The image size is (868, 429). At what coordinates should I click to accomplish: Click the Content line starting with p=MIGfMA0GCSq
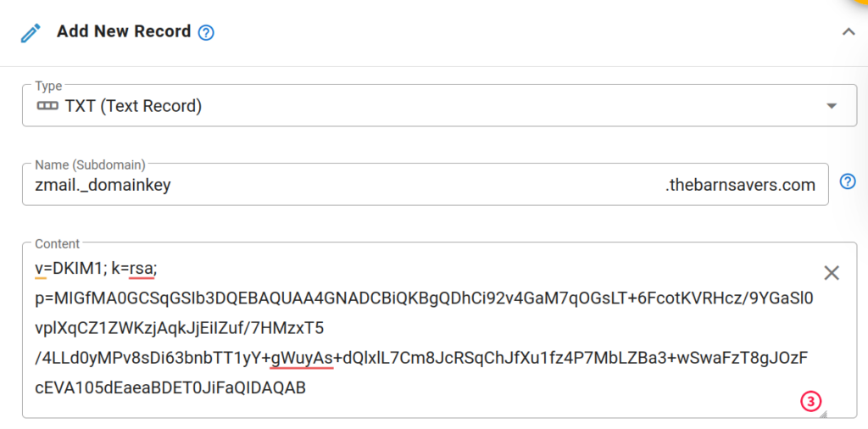pos(424,299)
